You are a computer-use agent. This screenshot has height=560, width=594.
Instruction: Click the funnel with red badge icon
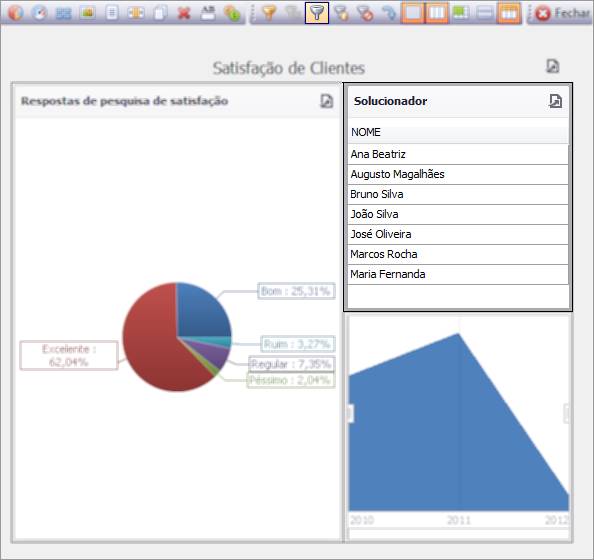(366, 13)
